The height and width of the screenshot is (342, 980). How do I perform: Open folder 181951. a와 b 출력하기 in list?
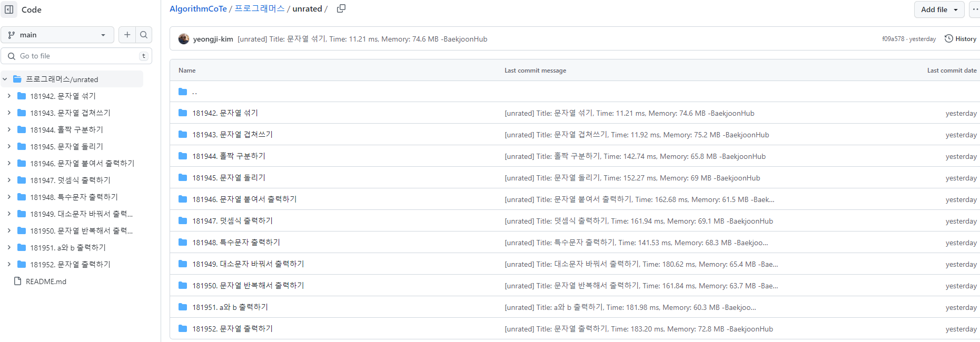pyautogui.click(x=230, y=307)
